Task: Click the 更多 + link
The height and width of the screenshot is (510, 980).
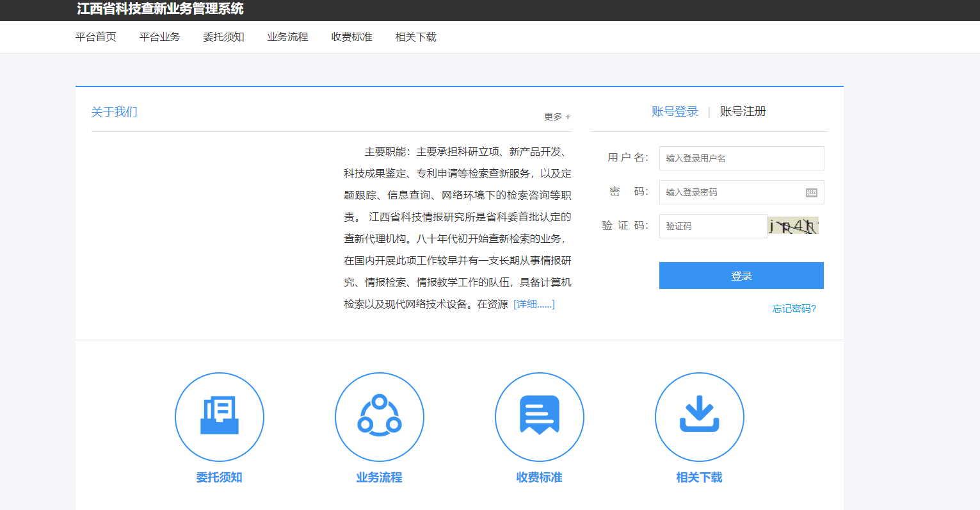Action: (x=557, y=117)
